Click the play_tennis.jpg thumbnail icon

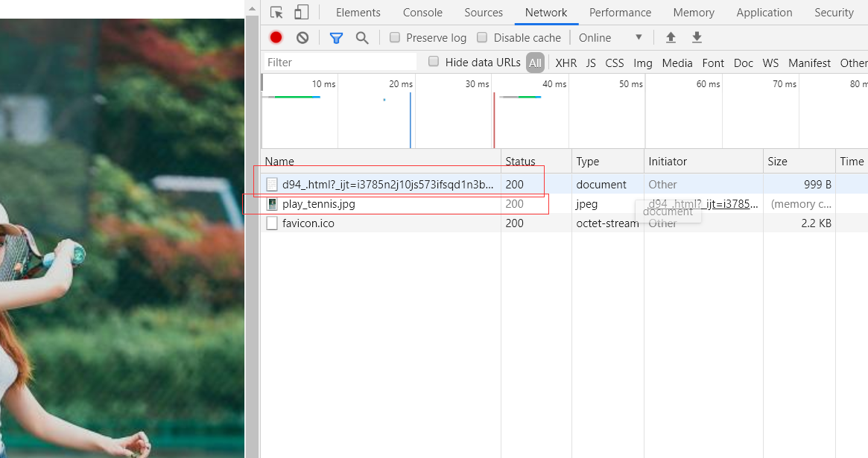pyautogui.click(x=272, y=204)
